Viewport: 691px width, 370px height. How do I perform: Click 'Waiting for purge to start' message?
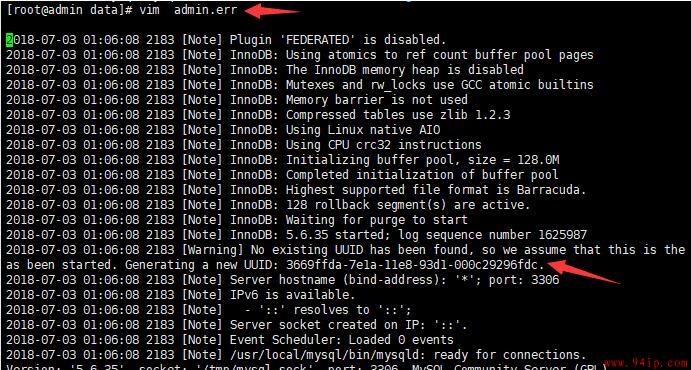(x=377, y=220)
